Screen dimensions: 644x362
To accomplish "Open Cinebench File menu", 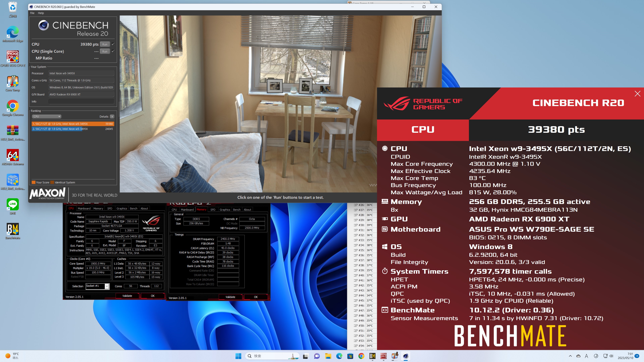I will (x=32, y=13).
